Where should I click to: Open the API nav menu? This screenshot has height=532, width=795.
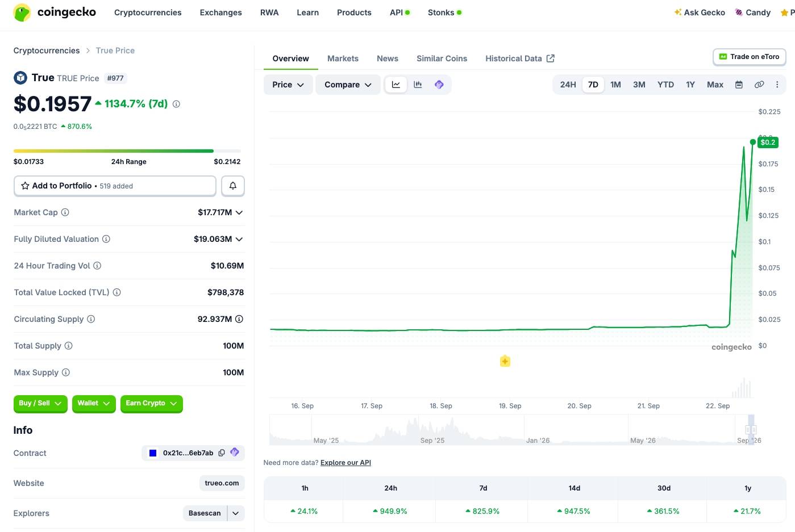[399, 12]
